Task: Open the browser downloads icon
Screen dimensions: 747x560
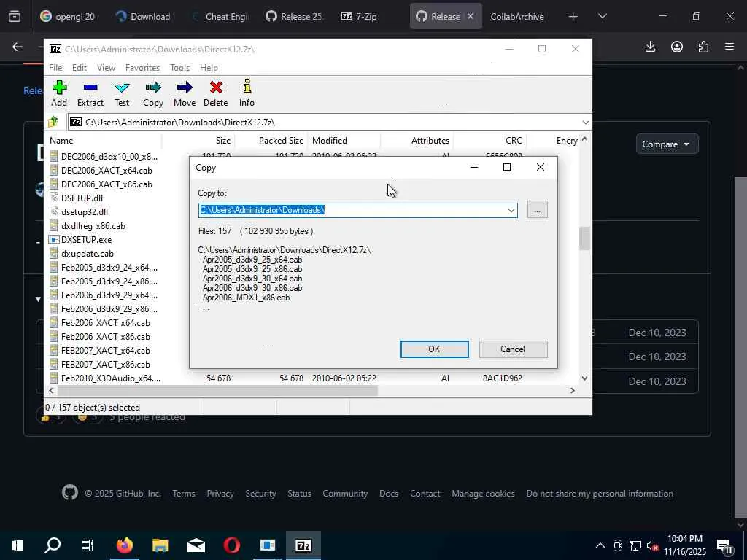Action: click(x=650, y=47)
